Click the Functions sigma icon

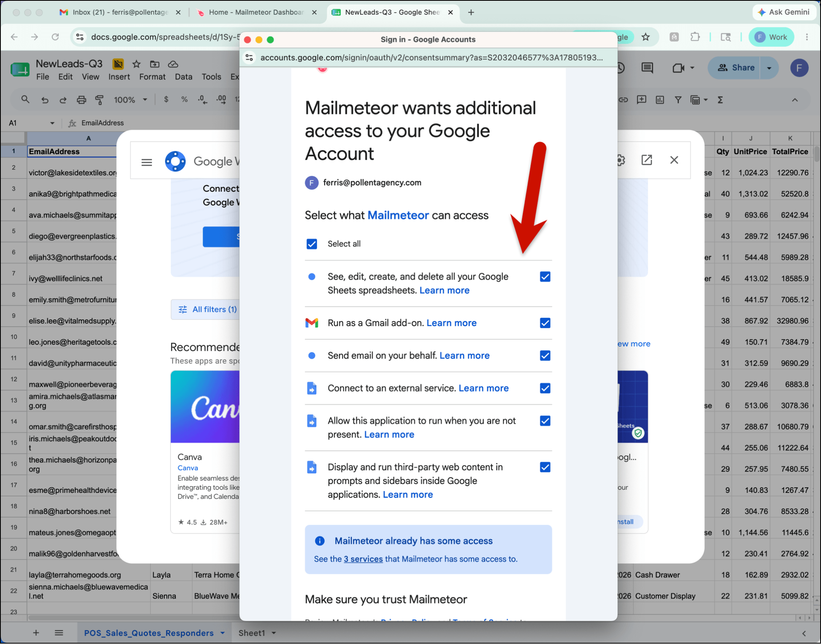tap(720, 100)
